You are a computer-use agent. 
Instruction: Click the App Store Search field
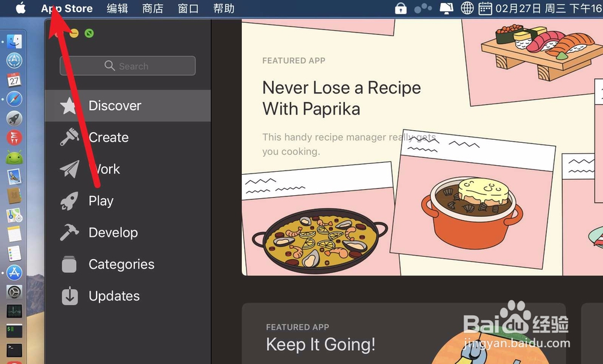pyautogui.click(x=128, y=66)
